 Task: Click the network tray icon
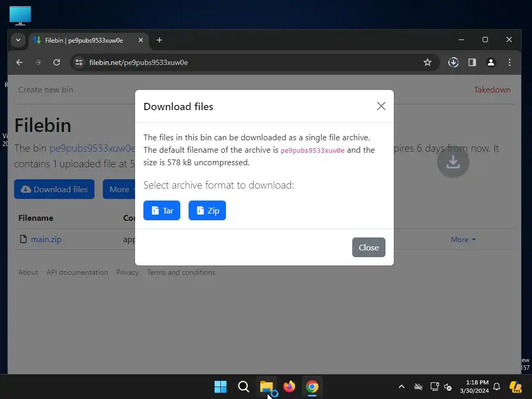click(434, 387)
